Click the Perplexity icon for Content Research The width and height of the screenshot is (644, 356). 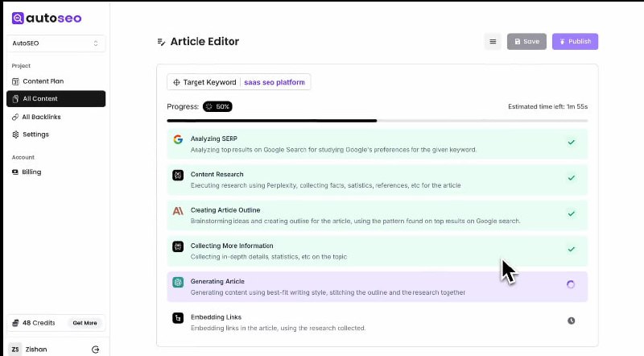click(178, 175)
